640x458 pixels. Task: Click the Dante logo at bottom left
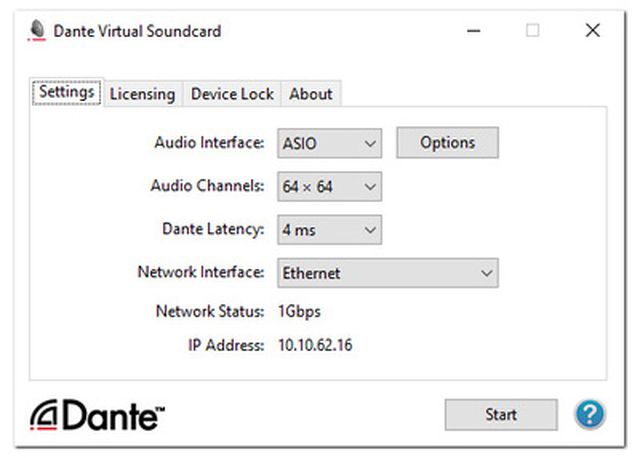coord(97,415)
